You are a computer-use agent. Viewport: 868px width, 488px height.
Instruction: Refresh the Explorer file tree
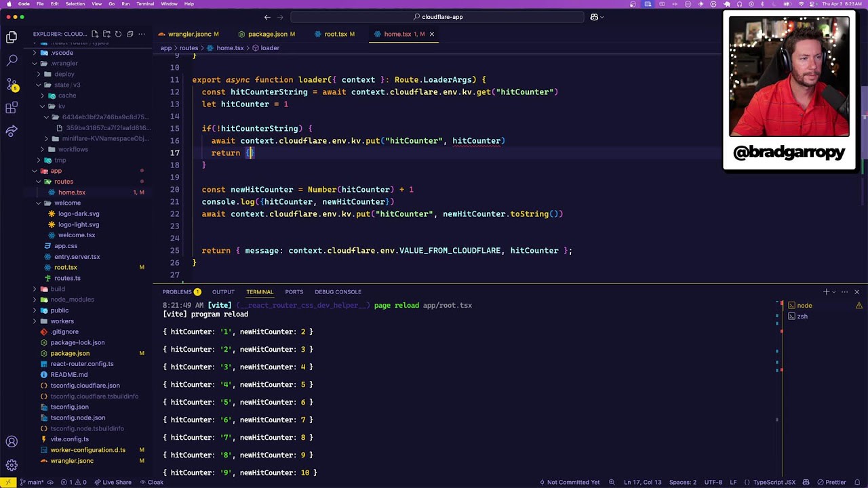[x=118, y=34]
